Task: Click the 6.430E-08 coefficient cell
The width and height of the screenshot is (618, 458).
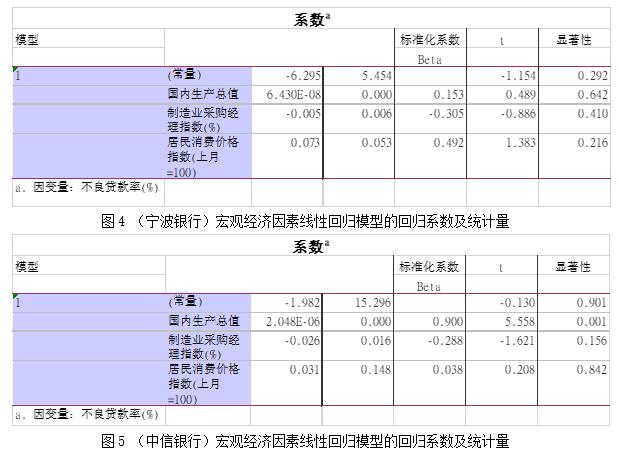Action: [287, 95]
